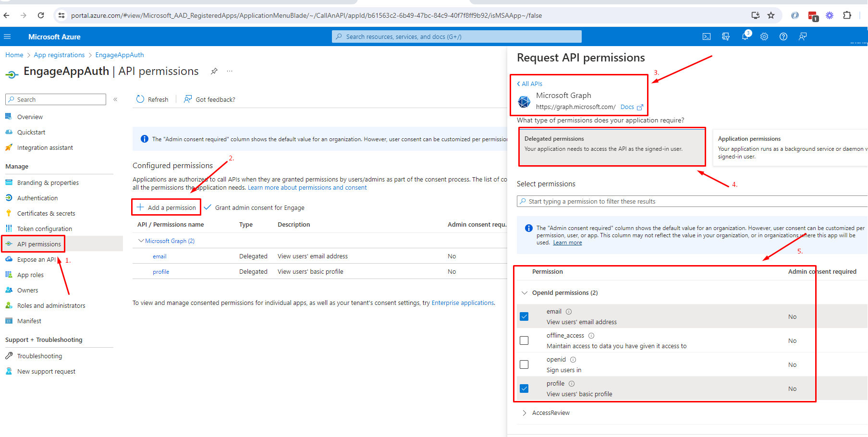This screenshot has width=868, height=437.
Task: Go back in browser history
Action: (6, 15)
